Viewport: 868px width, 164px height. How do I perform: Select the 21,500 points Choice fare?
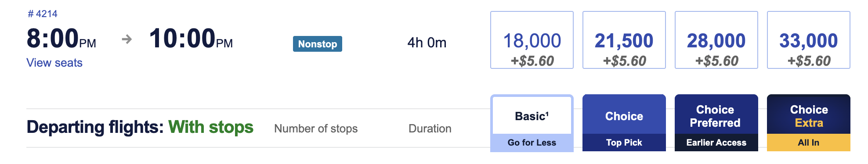point(624,40)
